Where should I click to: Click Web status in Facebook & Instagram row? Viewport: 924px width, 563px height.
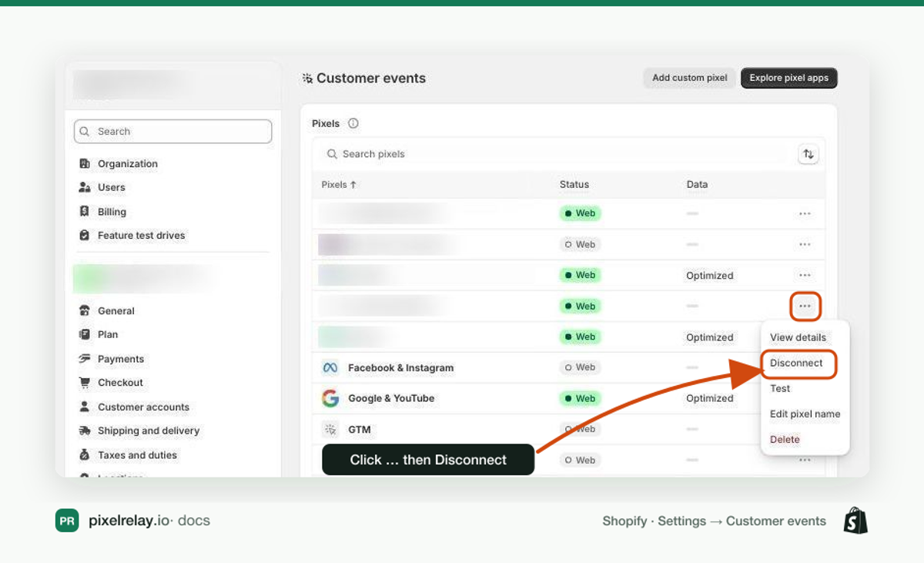[x=580, y=367]
